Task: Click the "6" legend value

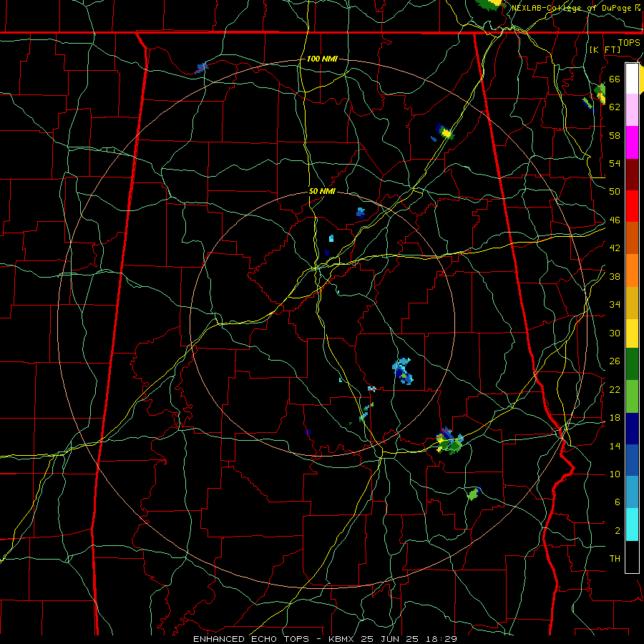Action: pyautogui.click(x=618, y=502)
